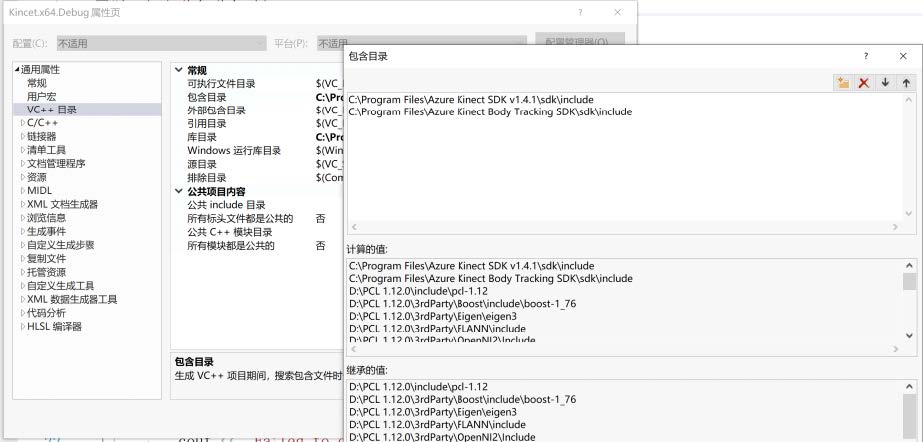
Task: Click boost-1_76 path in 计算的值 list
Action: [463, 304]
